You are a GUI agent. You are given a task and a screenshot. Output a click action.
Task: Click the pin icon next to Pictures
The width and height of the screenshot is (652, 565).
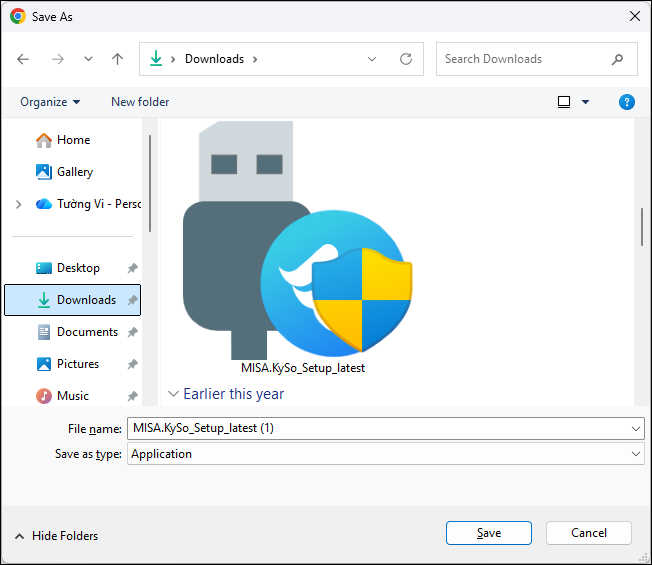pos(132,364)
